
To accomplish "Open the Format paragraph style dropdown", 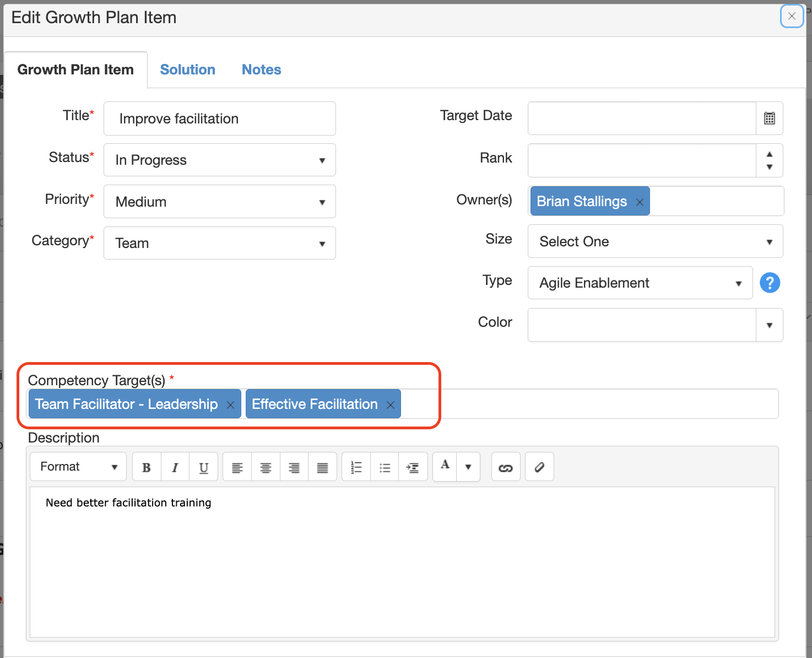I will pyautogui.click(x=78, y=467).
